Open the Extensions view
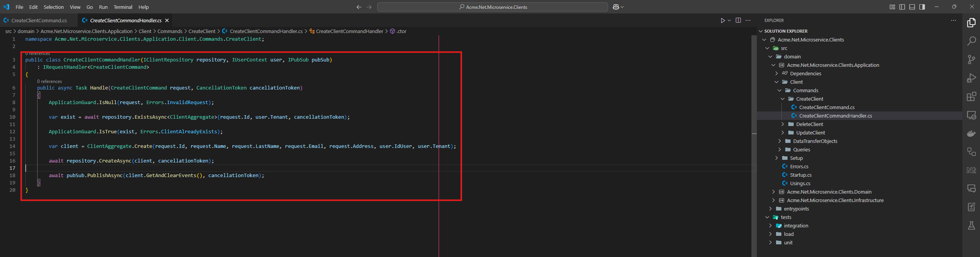980x257 pixels. click(971, 96)
